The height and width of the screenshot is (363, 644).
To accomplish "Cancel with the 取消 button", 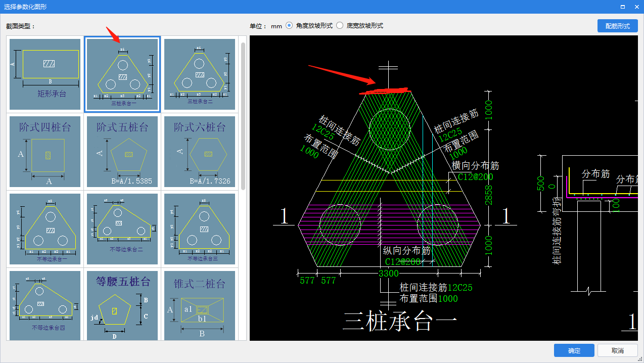I will pyautogui.click(x=617, y=350).
